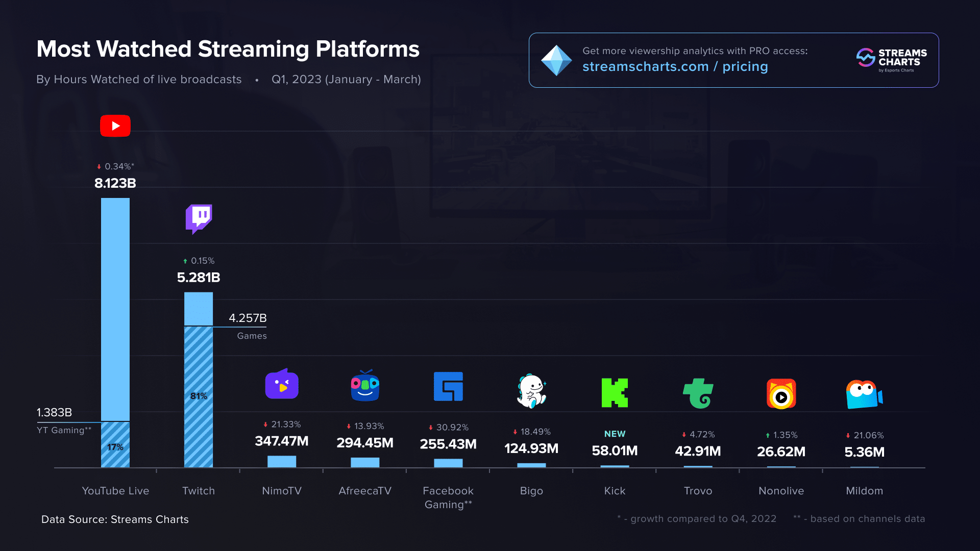The width and height of the screenshot is (980, 551).
Task: Click the Bigo axis label
Action: click(531, 491)
